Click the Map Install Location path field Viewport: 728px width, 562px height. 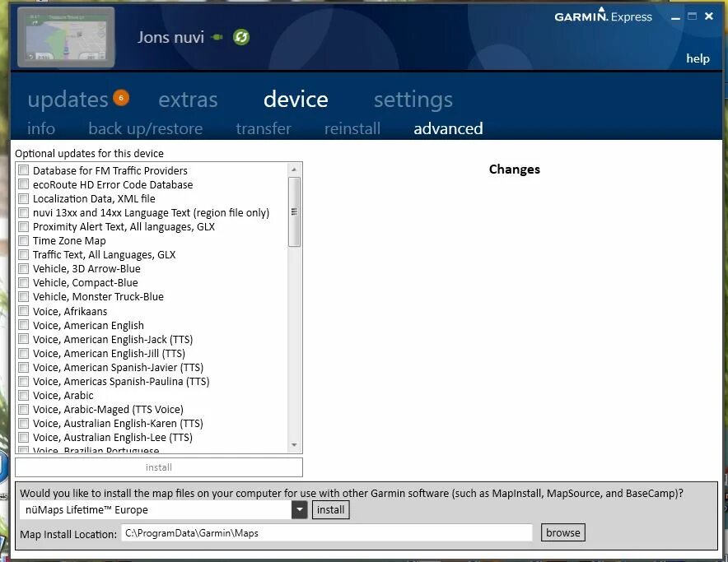tap(326, 532)
